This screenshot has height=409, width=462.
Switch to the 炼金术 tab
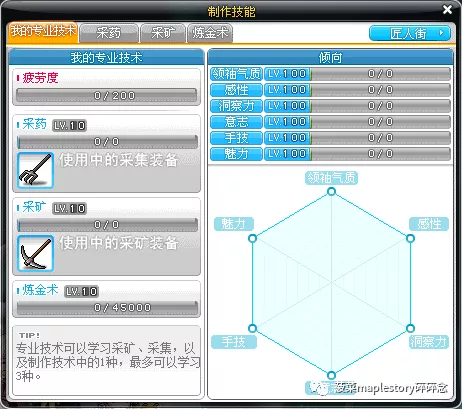pos(210,33)
